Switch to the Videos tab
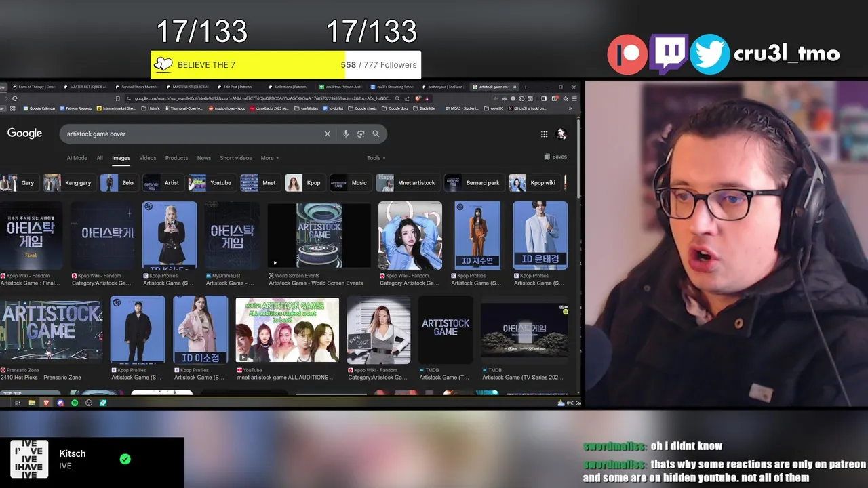 click(x=148, y=158)
